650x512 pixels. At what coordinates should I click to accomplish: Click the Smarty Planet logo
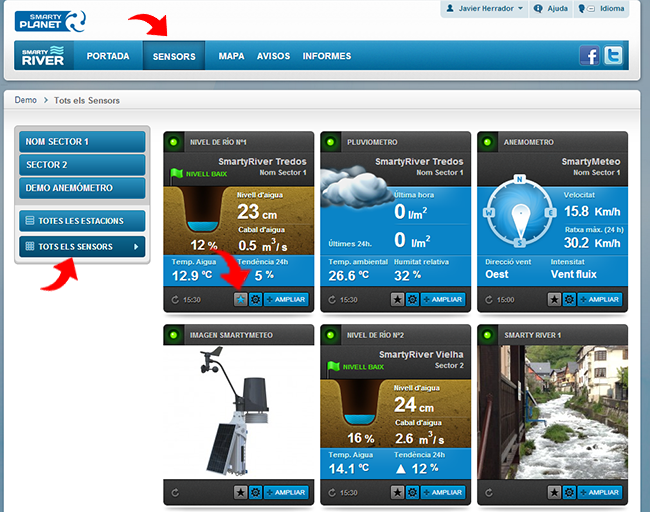pyautogui.click(x=50, y=17)
